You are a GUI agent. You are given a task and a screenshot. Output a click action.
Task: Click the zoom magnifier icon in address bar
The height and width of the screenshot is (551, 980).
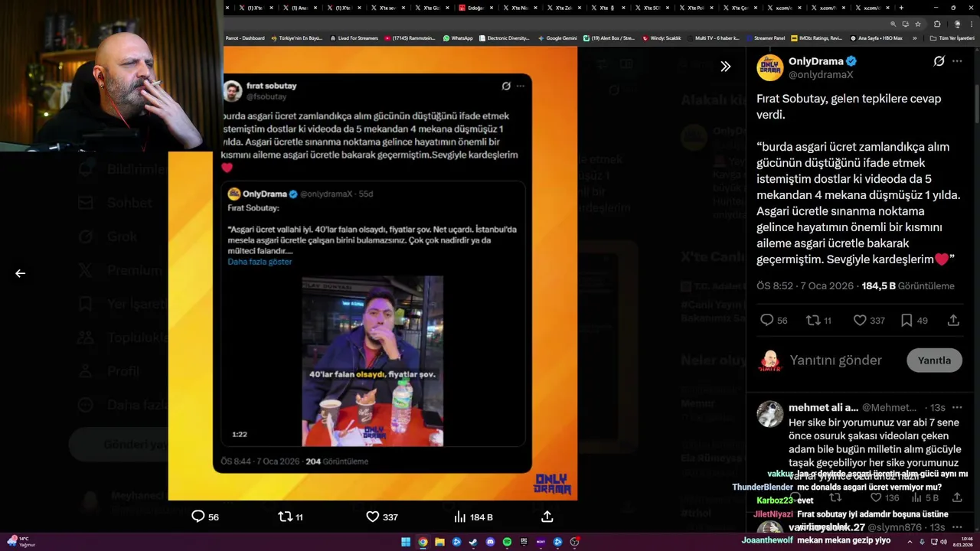[x=893, y=24]
